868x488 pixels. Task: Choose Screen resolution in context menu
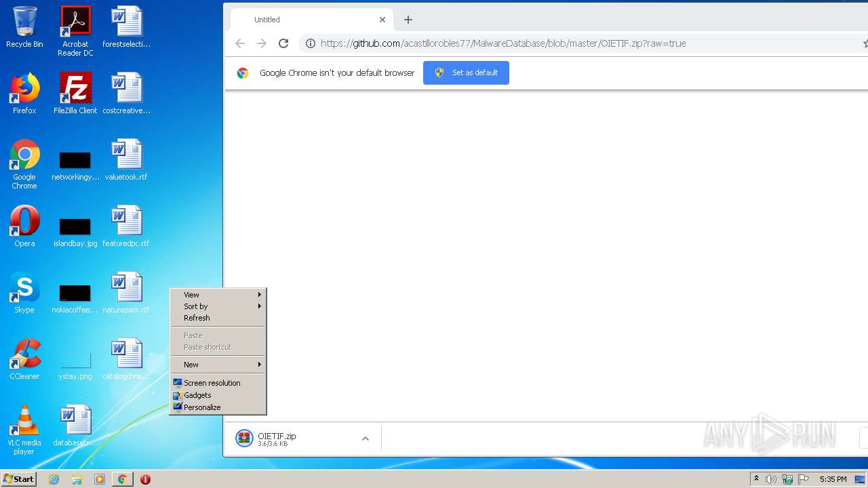point(218,383)
